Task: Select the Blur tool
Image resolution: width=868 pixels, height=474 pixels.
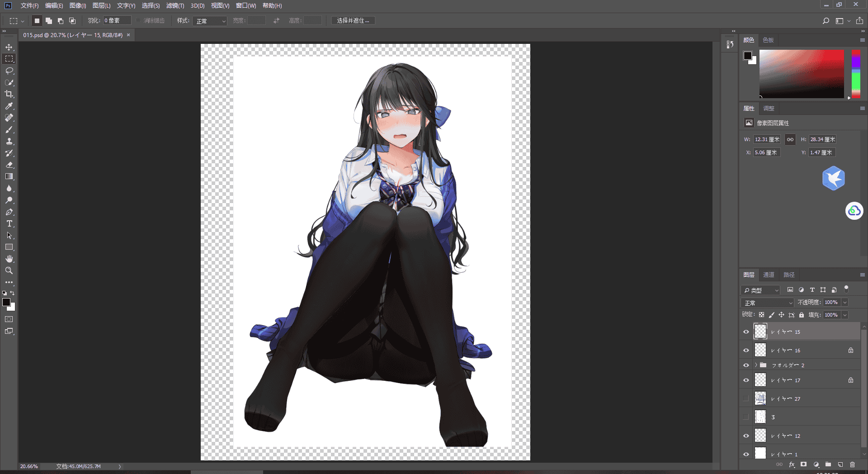Action: (9, 188)
